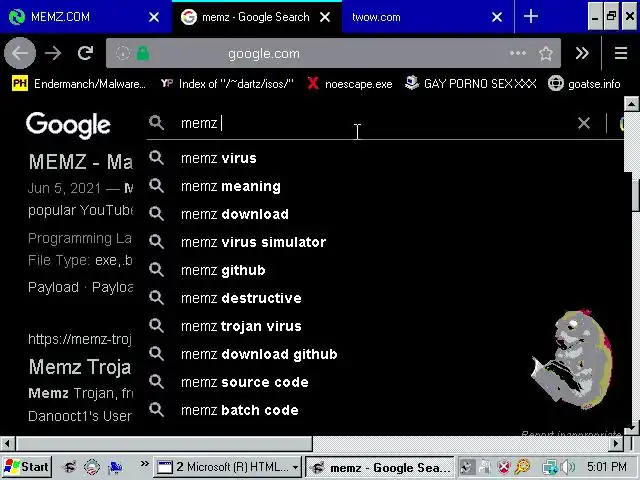Click the red shield security tray icon
640x480 pixels.
tap(504, 467)
